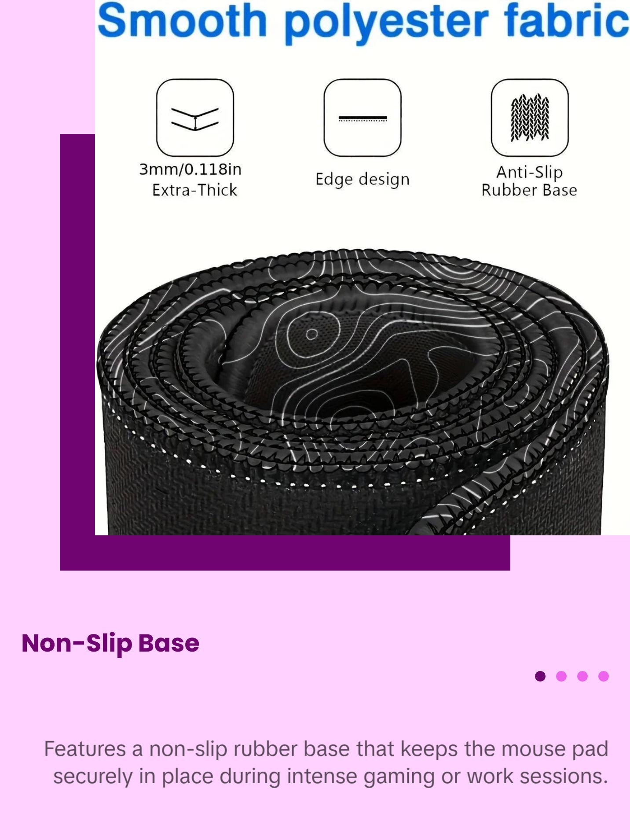Click the Smooth polyester fabric headline
Viewport: 630px width, 840px height.
pos(363,22)
